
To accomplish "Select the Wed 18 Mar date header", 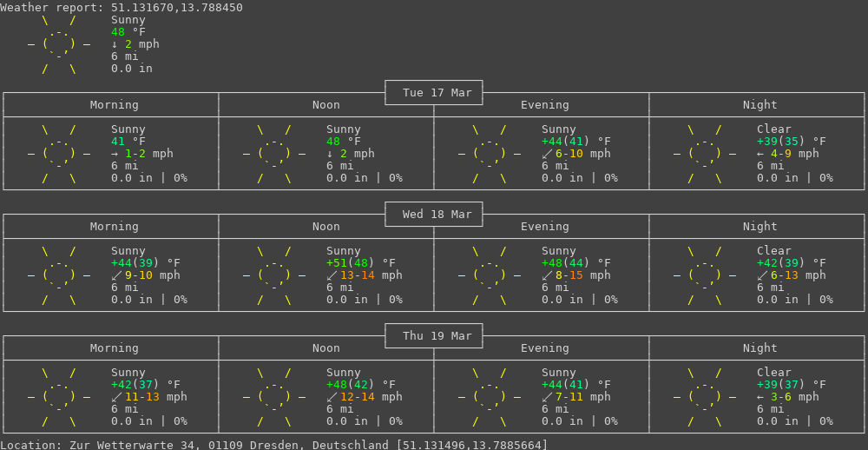I will pos(434,215).
